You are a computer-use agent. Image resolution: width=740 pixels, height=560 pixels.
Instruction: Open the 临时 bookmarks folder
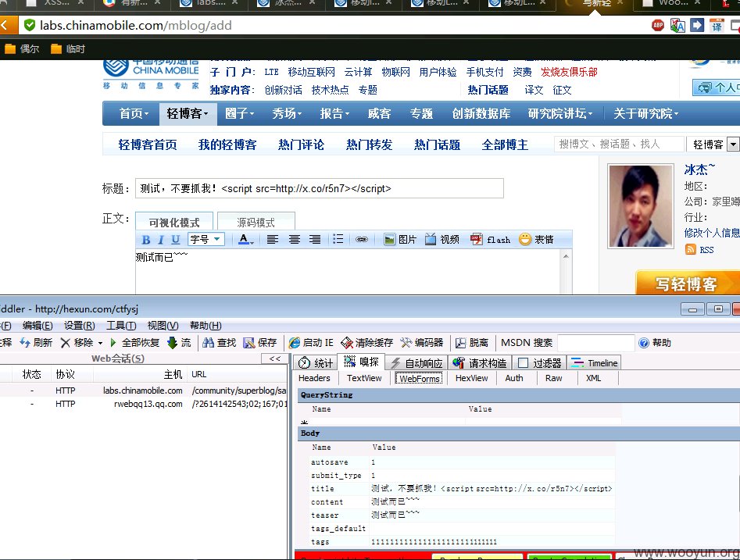click(68, 48)
